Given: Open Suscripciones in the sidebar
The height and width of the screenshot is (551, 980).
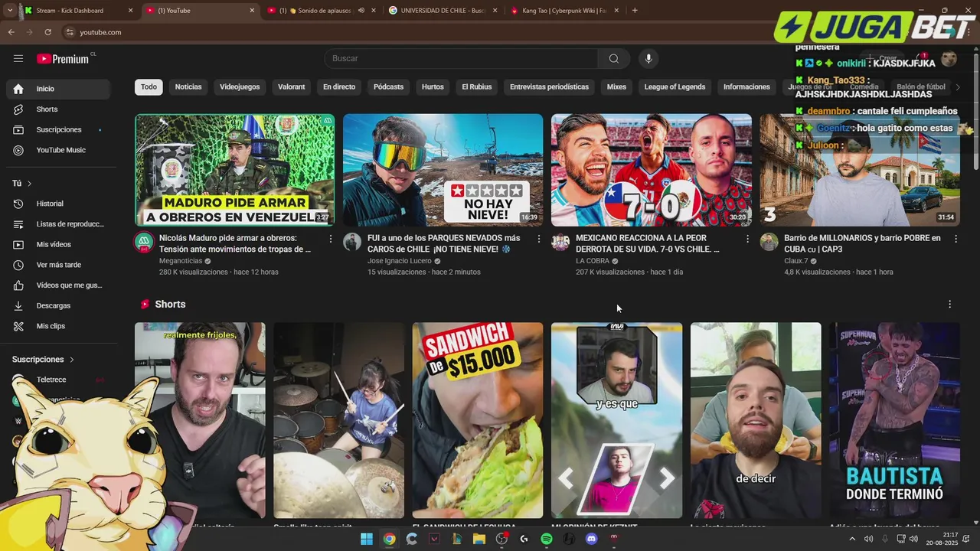Looking at the screenshot, I should (x=58, y=129).
